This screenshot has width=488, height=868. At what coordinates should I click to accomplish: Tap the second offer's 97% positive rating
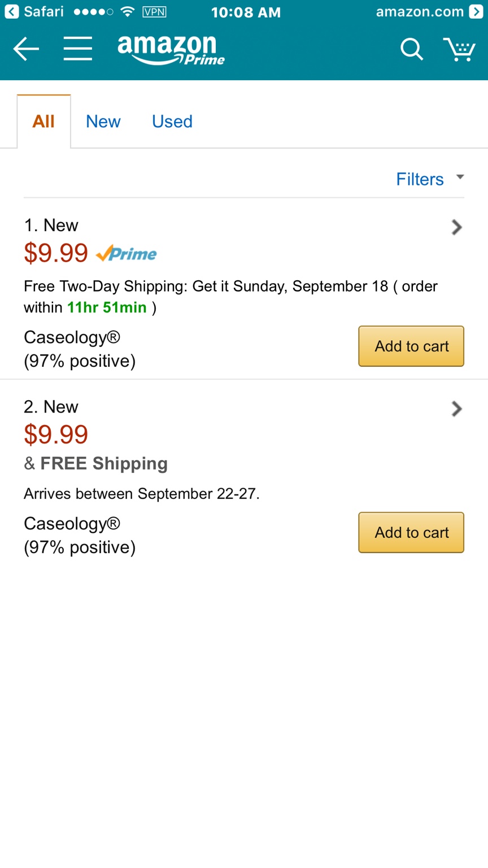tap(80, 547)
